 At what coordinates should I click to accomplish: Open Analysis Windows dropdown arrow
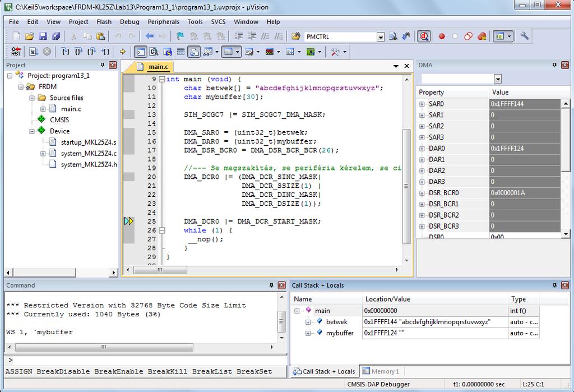[x=279, y=52]
